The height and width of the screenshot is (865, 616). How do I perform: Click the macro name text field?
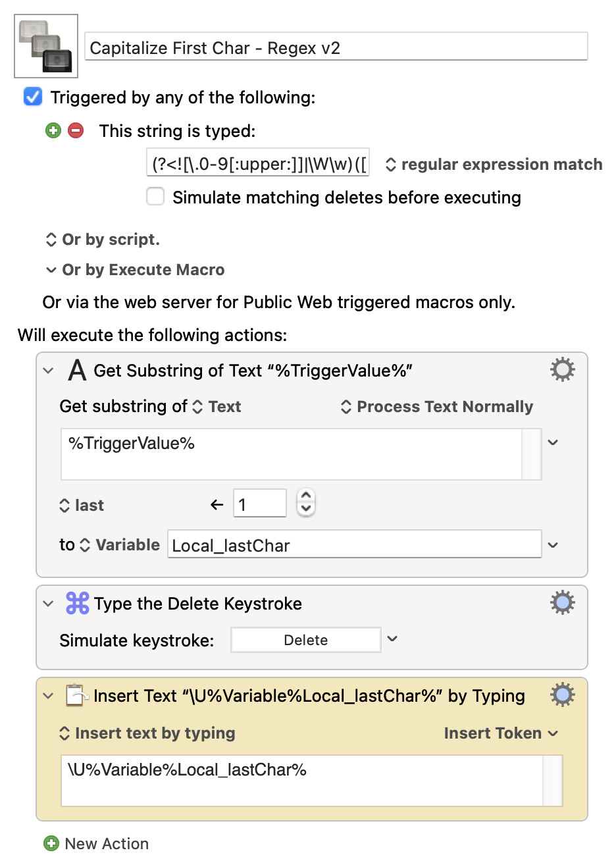336,48
